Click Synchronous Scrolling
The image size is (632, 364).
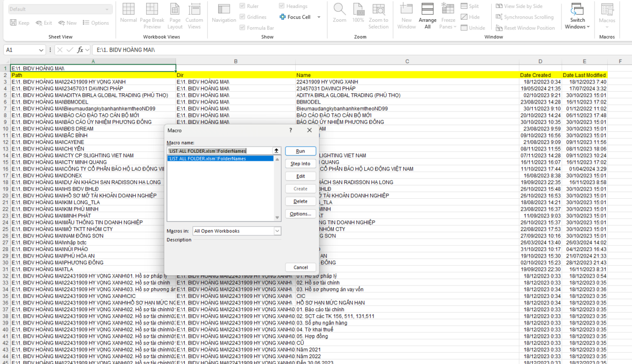click(x=524, y=17)
